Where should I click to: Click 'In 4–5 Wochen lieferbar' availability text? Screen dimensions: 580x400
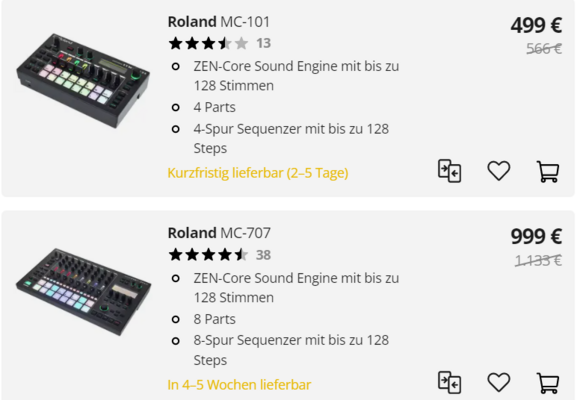click(x=239, y=385)
